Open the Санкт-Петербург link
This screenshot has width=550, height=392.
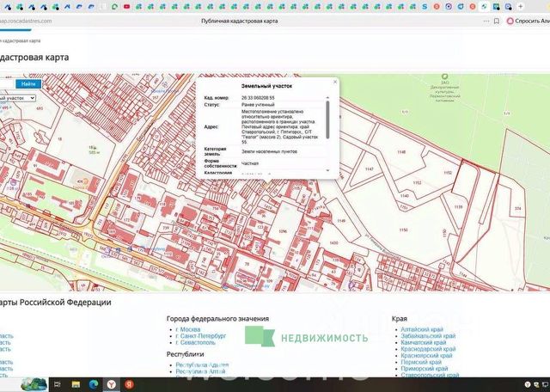click(x=200, y=336)
